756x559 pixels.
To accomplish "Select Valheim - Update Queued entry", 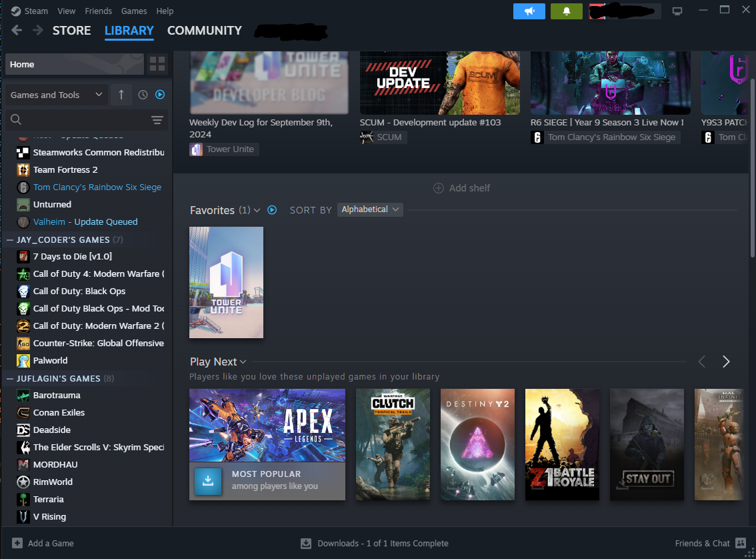I will pyautogui.click(x=87, y=222).
